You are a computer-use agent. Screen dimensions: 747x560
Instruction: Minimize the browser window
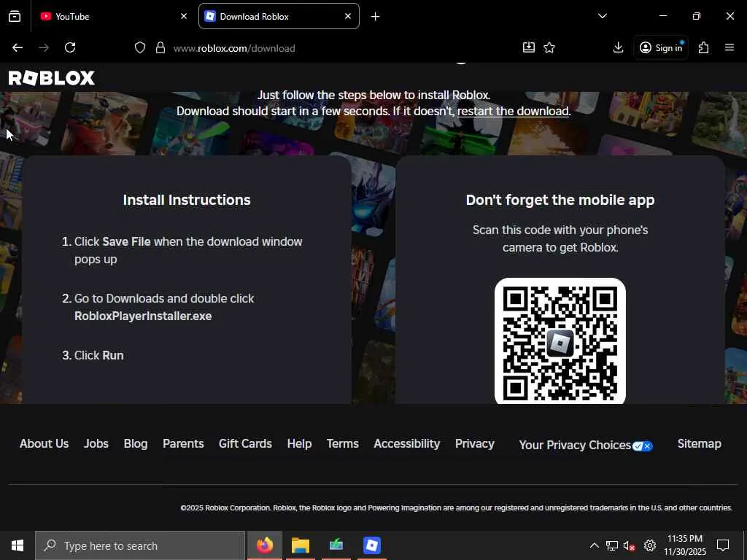tap(662, 16)
